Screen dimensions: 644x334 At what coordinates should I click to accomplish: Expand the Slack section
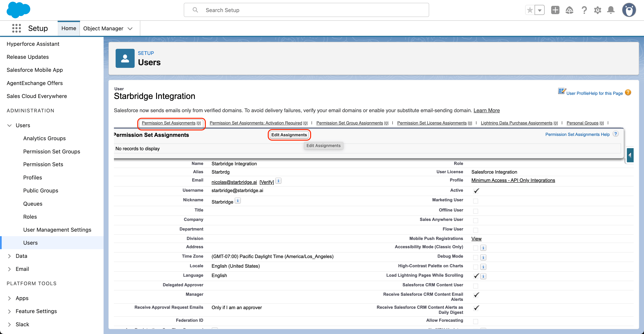[9, 325]
